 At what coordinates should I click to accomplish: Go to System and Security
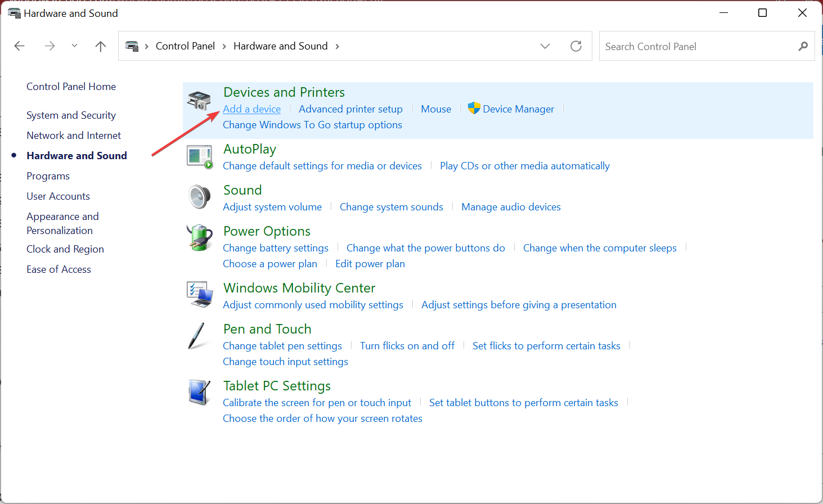tap(71, 115)
